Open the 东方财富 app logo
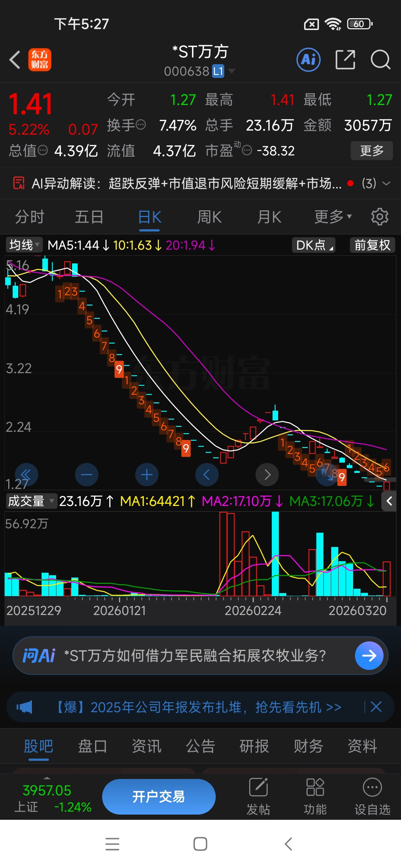The width and height of the screenshot is (401, 868). point(40,60)
